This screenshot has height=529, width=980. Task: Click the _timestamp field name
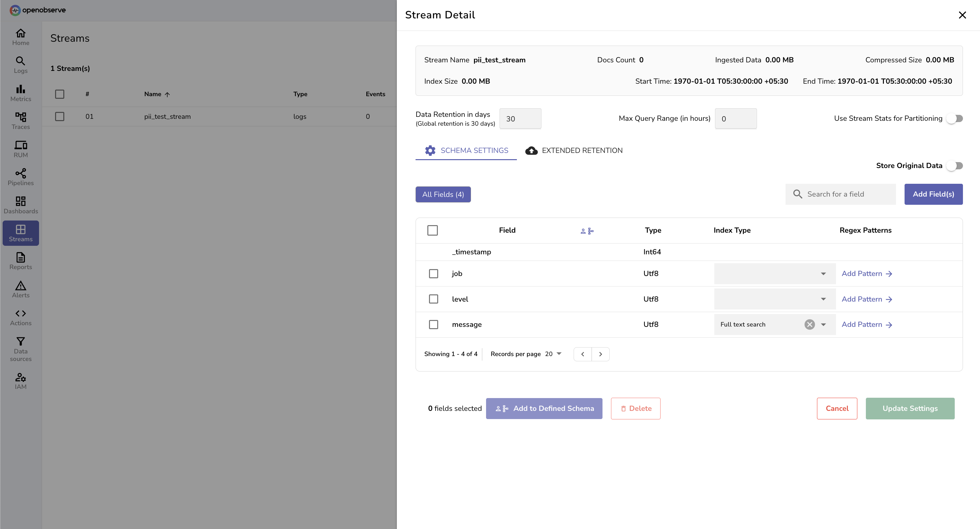point(471,252)
